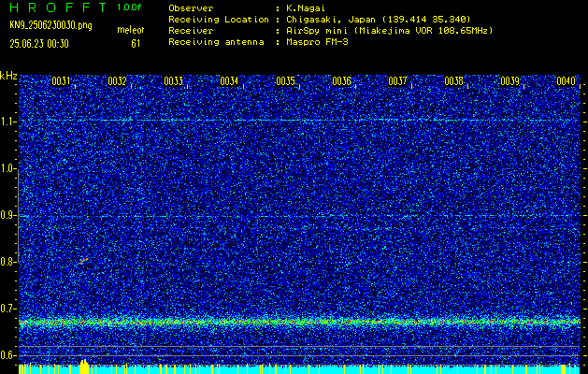Click the 1.1 frequency axis label
This screenshot has width=588, height=374.
pyautogui.click(x=7, y=122)
